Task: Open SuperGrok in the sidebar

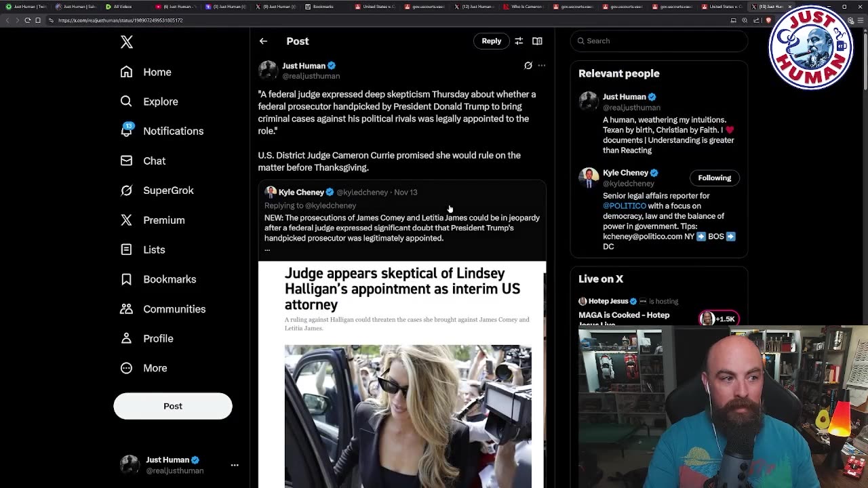Action: (157, 190)
